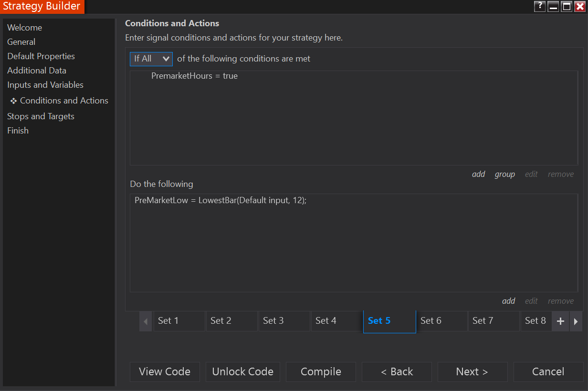Image resolution: width=588 pixels, height=391 pixels.
Task: Select the PreMarketLow LowestBar action line
Action: point(220,201)
